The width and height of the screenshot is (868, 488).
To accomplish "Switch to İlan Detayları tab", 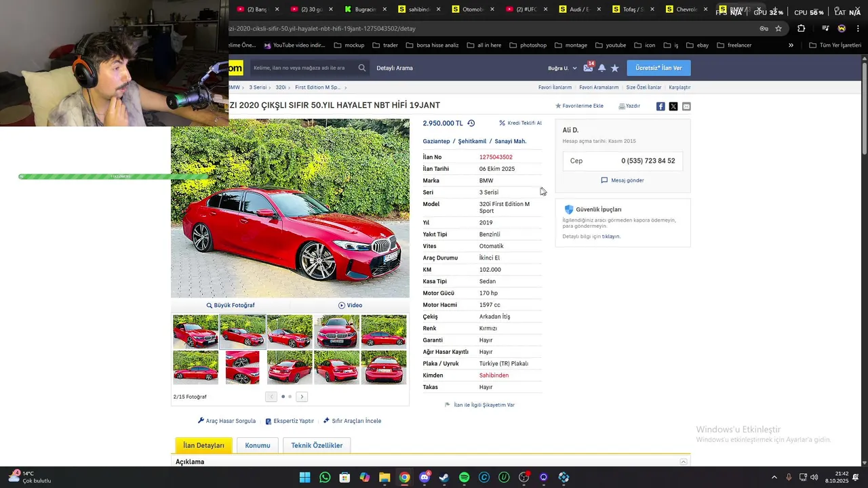I will 203,445.
